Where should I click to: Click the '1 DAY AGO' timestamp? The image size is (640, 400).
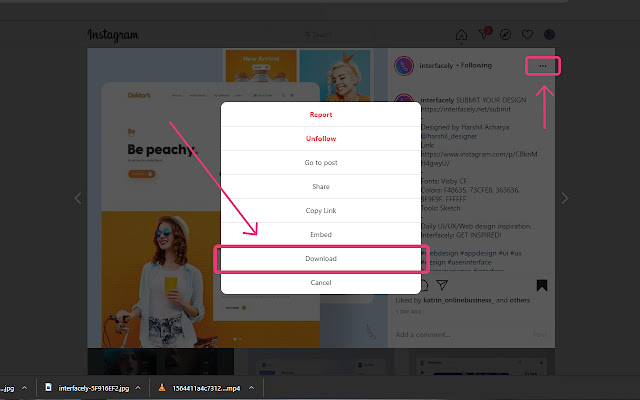coord(408,312)
